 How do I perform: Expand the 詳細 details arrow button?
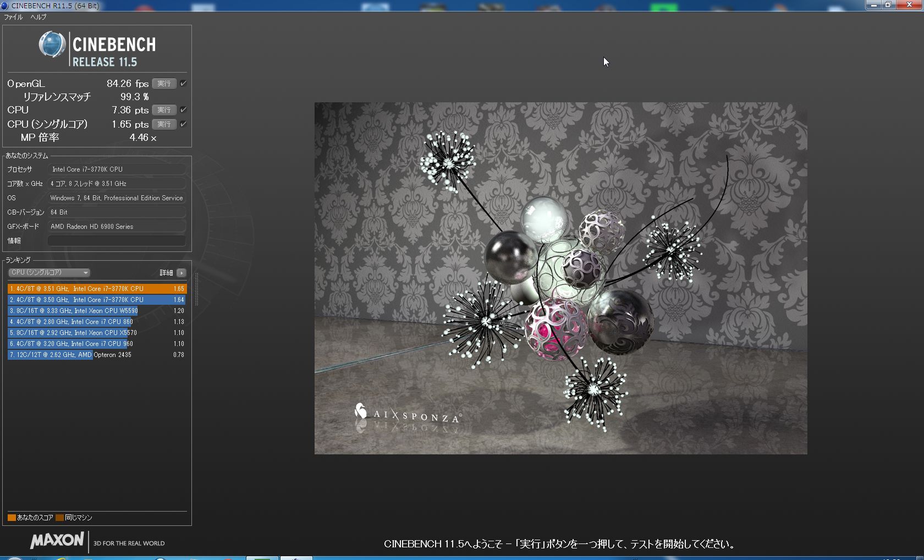(182, 273)
